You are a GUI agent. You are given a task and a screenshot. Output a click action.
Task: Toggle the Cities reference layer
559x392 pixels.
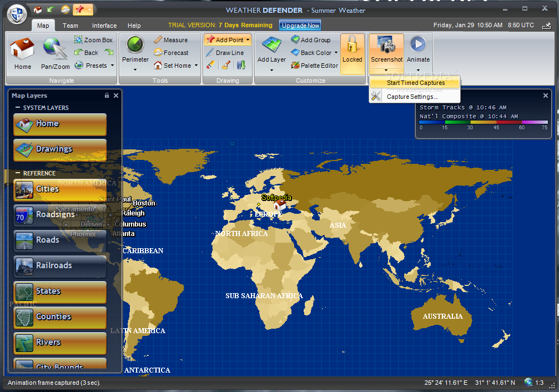pyautogui.click(x=60, y=190)
